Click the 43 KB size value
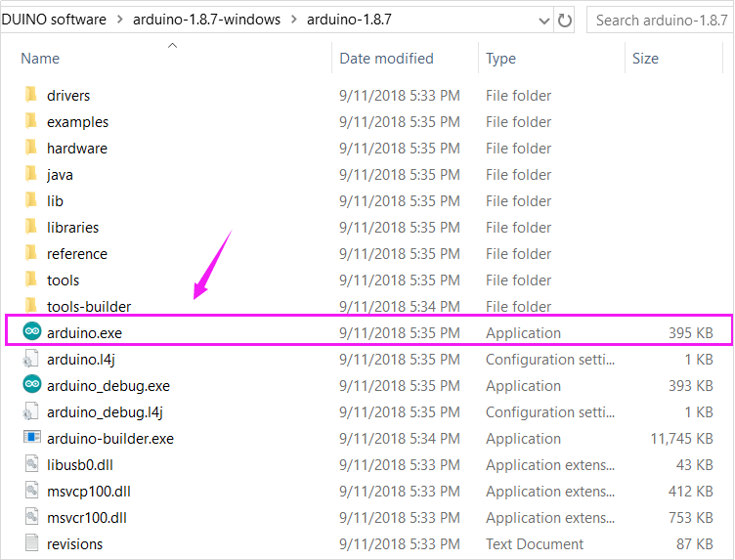 695,465
